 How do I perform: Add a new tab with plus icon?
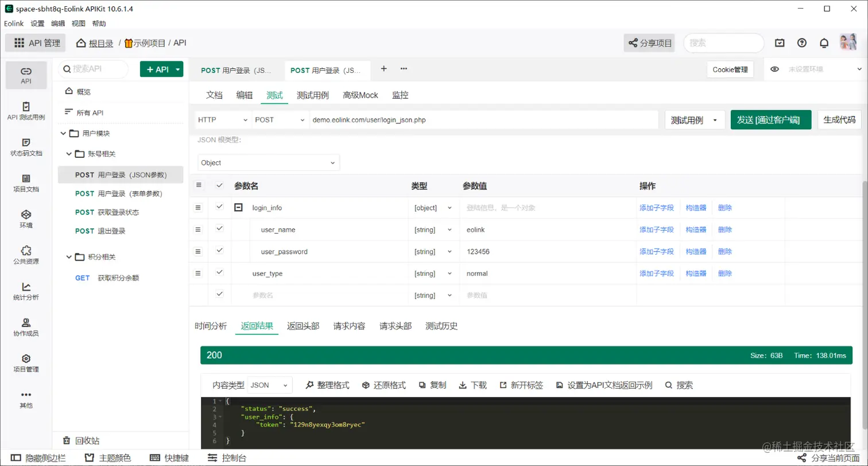click(x=384, y=68)
